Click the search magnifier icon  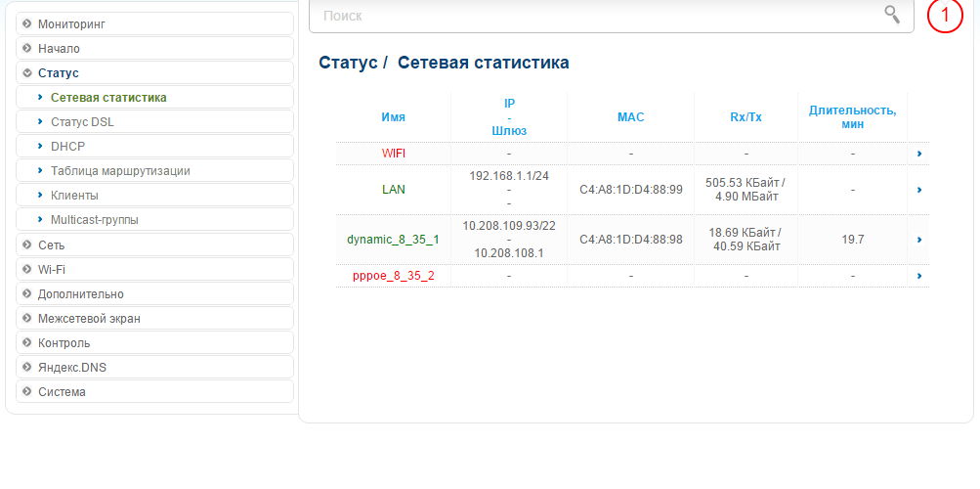pyautogui.click(x=891, y=14)
